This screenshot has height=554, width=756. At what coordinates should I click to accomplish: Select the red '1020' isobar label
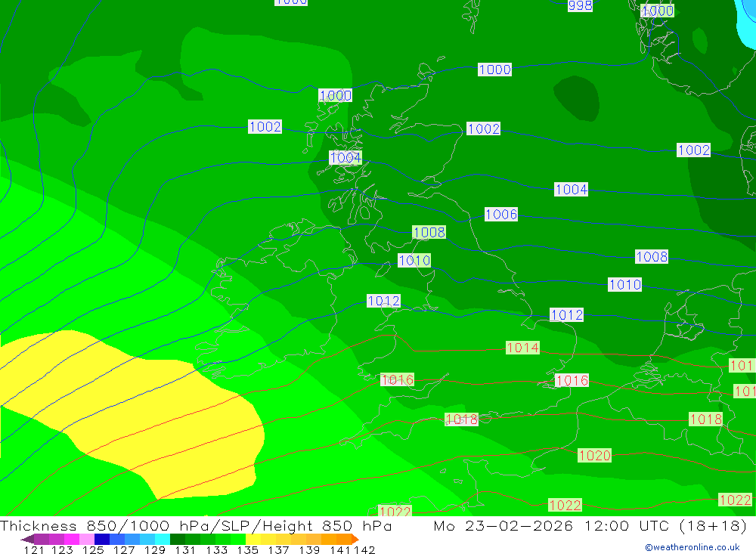594,455
